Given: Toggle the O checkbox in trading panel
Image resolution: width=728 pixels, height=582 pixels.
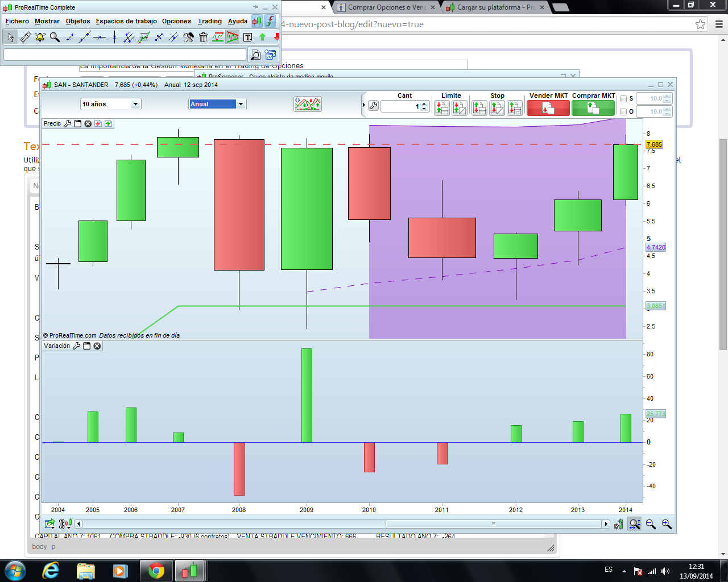Looking at the screenshot, I should point(623,112).
